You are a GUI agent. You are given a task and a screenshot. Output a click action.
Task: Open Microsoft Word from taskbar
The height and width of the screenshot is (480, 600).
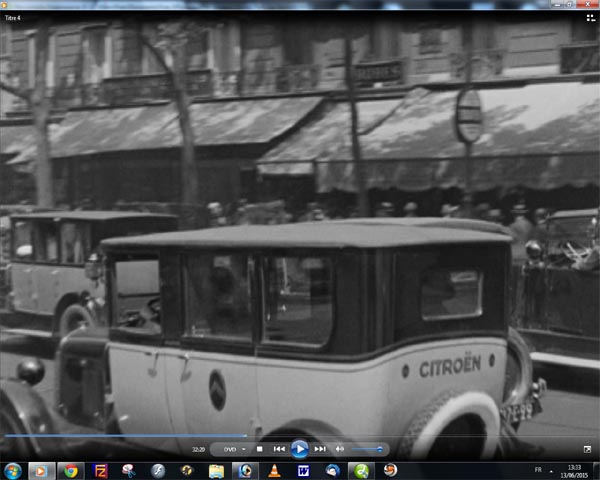(x=303, y=471)
